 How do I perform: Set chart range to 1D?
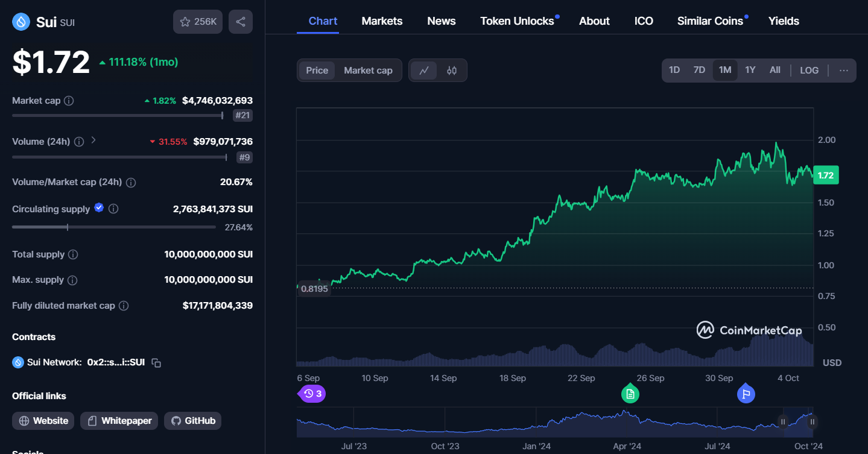click(x=674, y=70)
